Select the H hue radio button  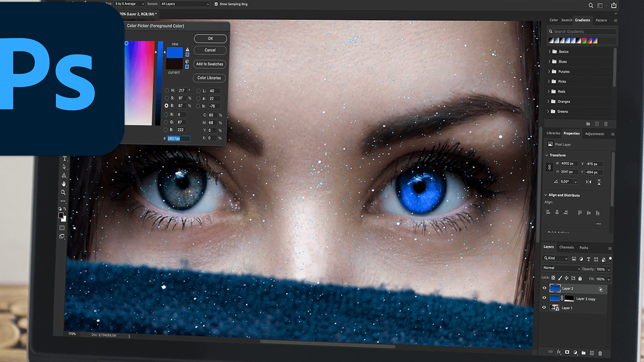point(167,90)
